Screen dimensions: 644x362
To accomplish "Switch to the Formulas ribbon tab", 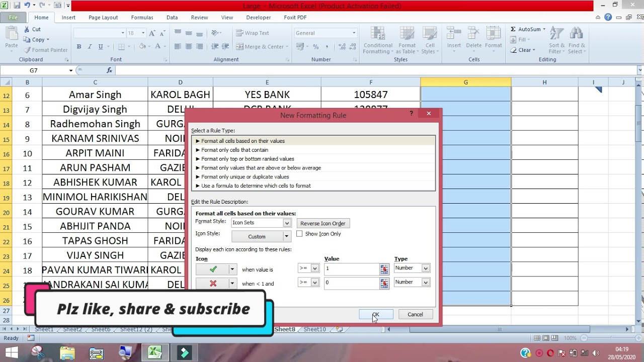I will 142,17.
